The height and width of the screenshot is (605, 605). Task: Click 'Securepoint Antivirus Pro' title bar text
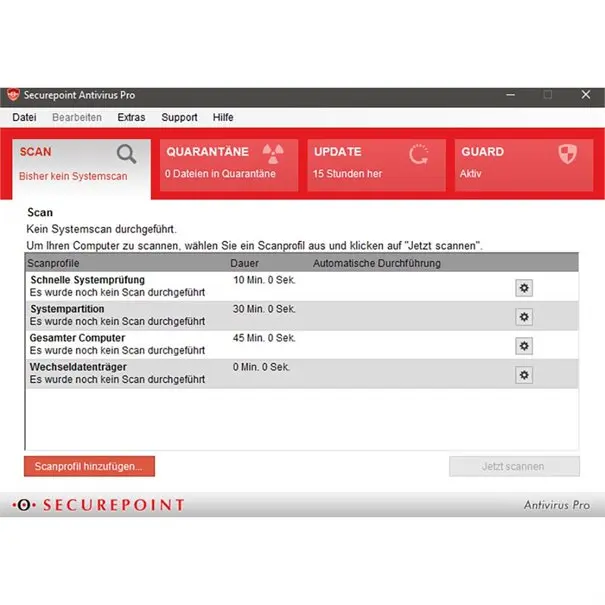pyautogui.click(x=79, y=95)
